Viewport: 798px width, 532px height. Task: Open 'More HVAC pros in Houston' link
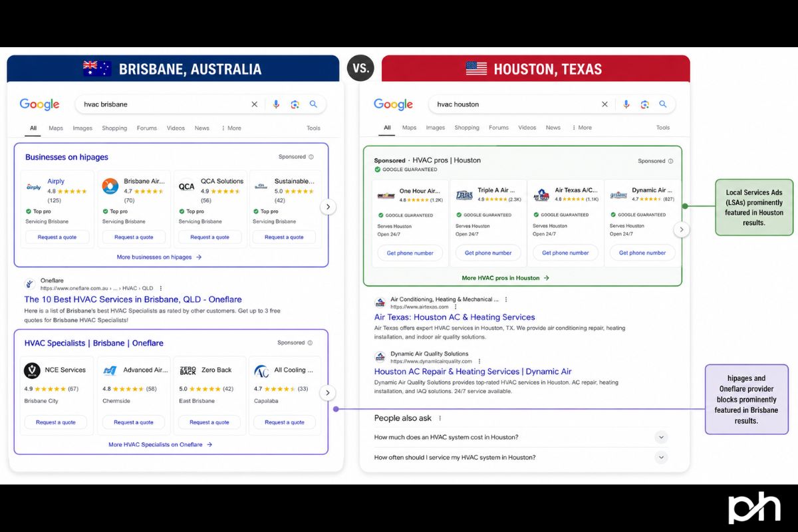point(505,278)
